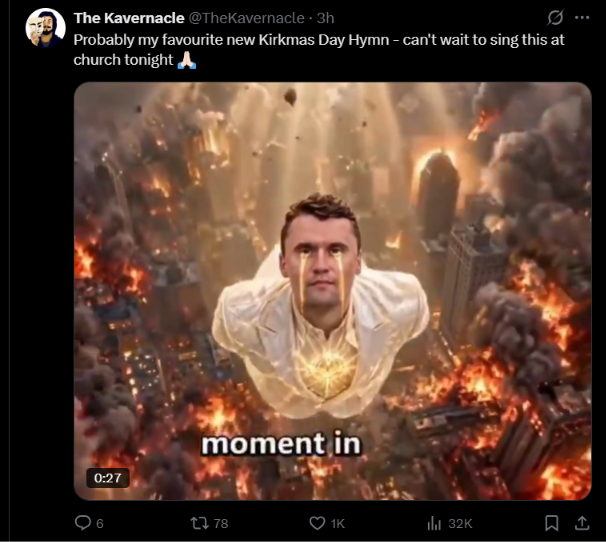Play the embedded burning city video

pos(332,291)
